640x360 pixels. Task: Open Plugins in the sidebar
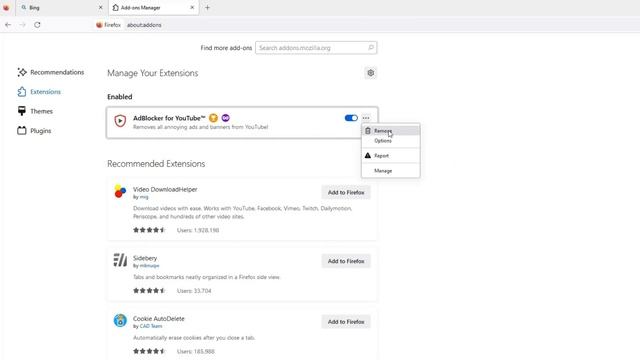[34, 131]
